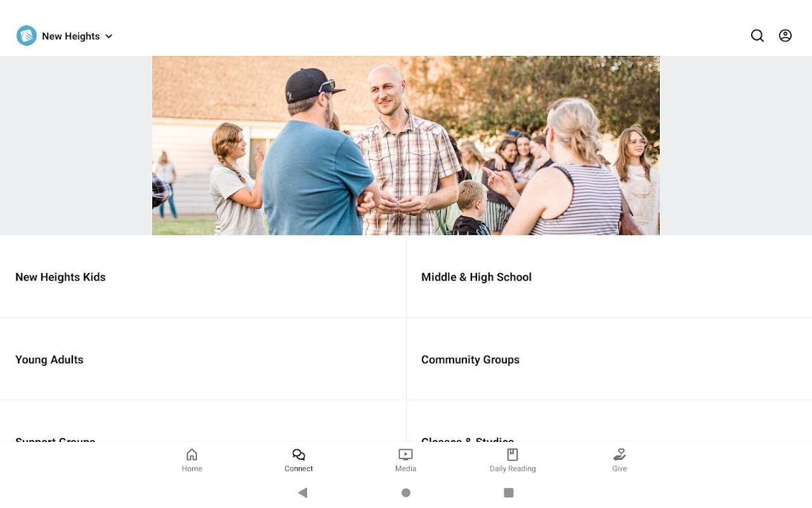Open Middle & High School section

coord(609,277)
